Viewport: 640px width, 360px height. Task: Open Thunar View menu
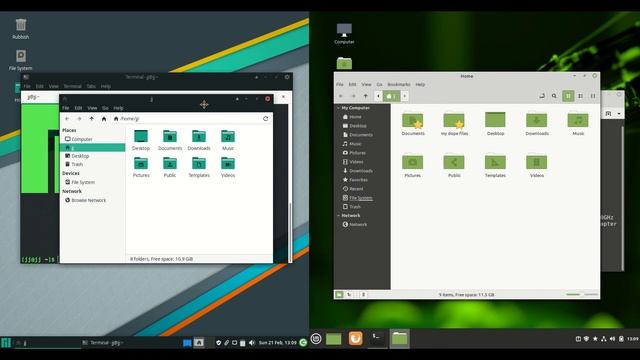click(x=92, y=108)
